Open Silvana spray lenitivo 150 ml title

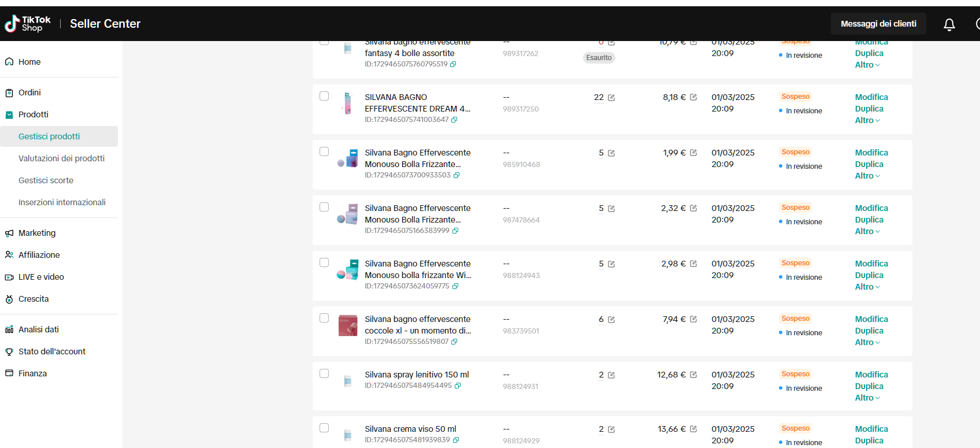point(417,375)
